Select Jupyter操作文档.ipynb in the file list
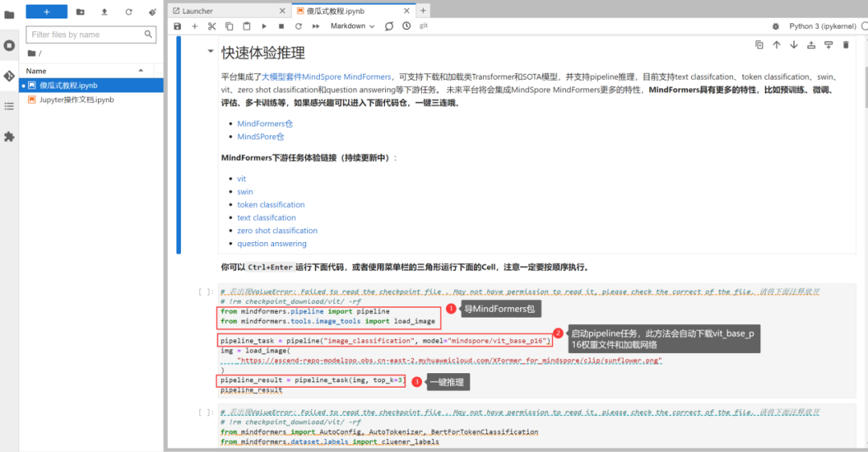 click(x=92, y=100)
